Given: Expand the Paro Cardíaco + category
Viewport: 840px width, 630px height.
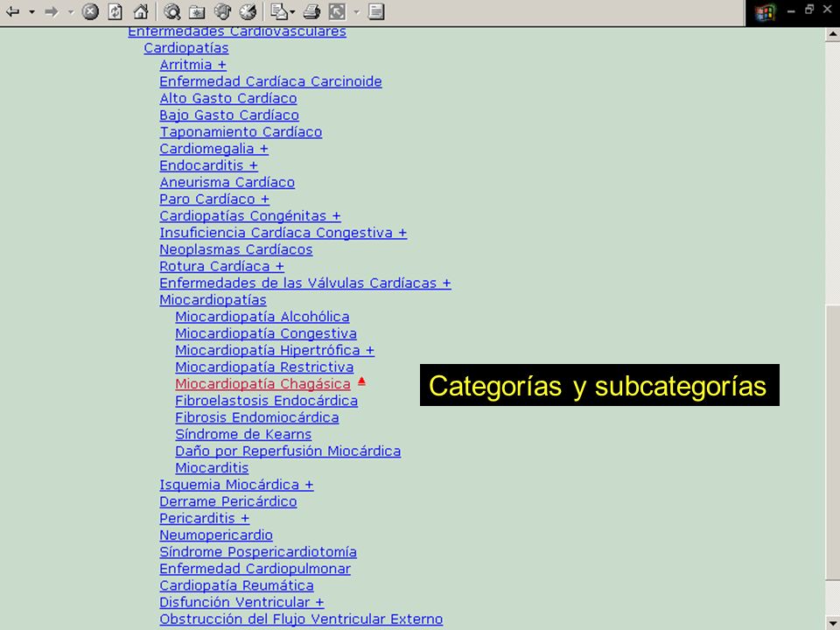Looking at the screenshot, I should point(214,199).
